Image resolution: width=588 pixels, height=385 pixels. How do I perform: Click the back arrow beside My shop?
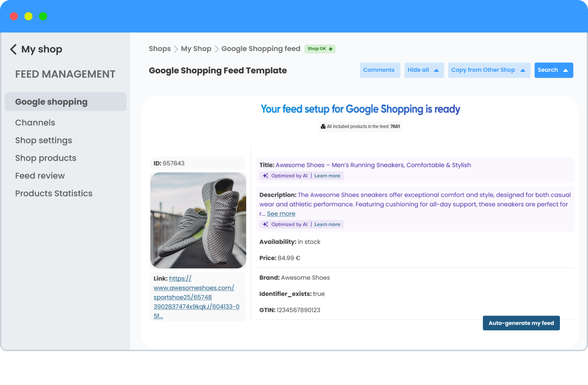coord(13,49)
